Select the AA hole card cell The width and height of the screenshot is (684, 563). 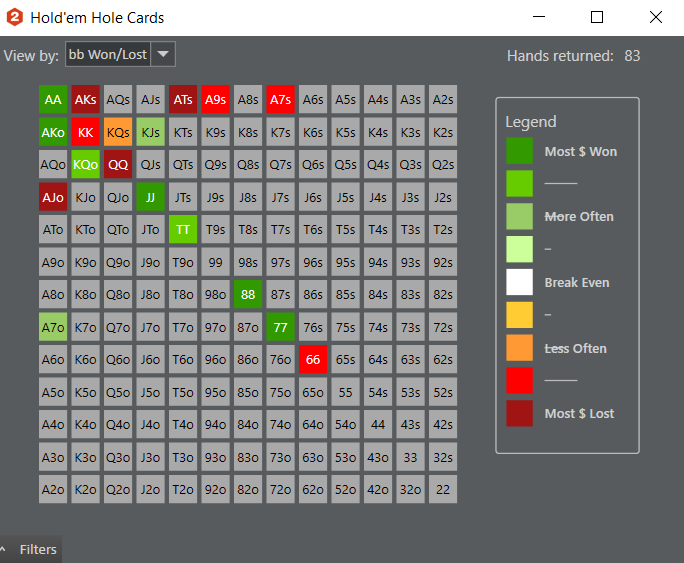click(x=53, y=100)
